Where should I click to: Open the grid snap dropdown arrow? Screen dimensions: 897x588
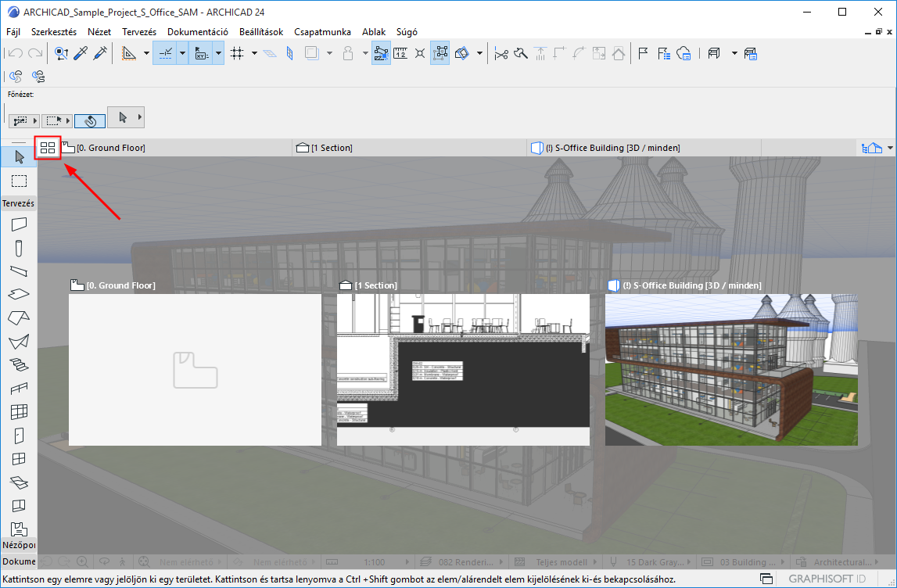click(254, 53)
